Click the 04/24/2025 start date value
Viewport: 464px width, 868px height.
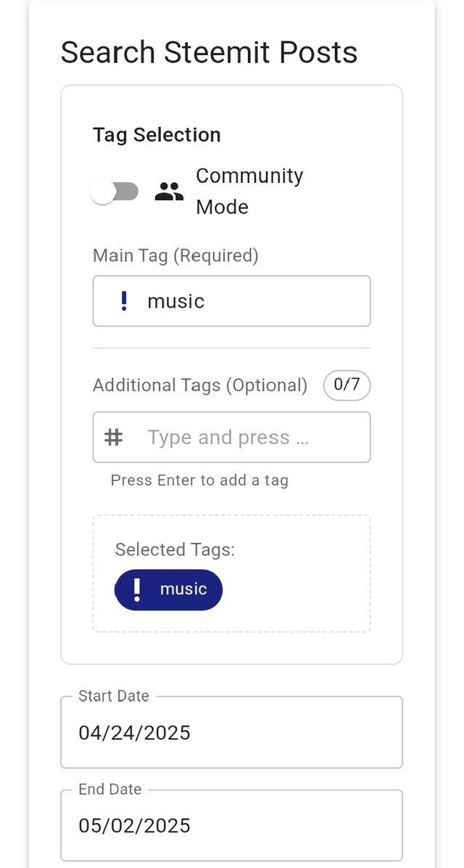(x=134, y=732)
